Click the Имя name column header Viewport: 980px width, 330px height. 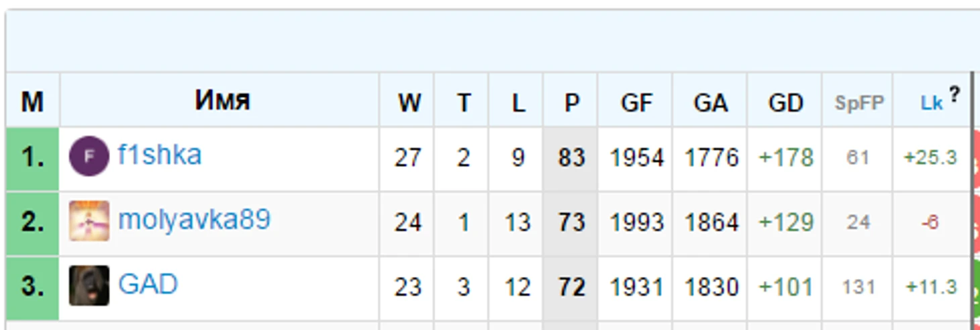click(222, 101)
